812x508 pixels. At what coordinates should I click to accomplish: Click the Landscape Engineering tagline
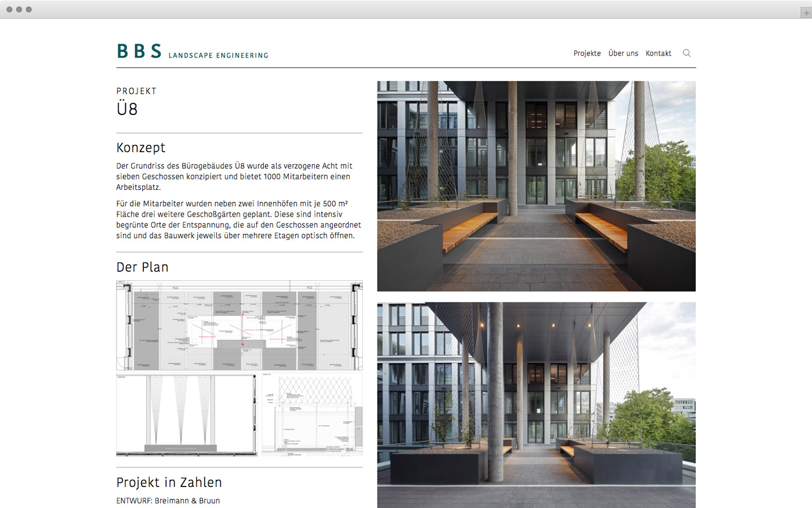(218, 56)
